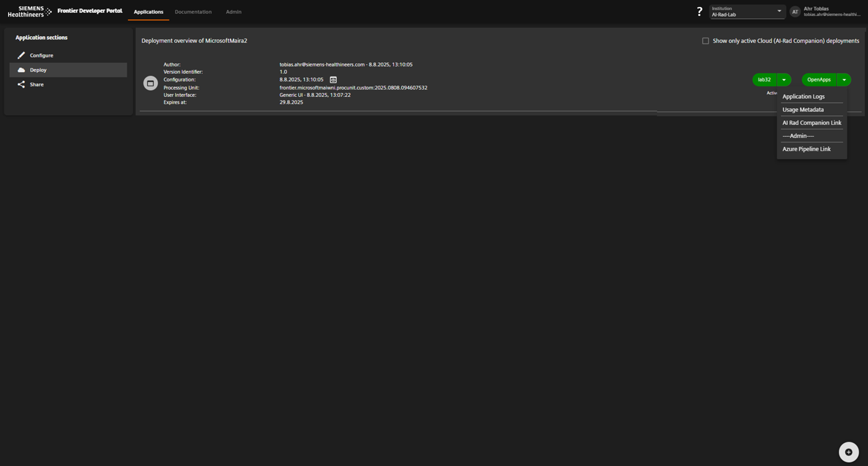Image resolution: width=868 pixels, height=466 pixels.
Task: Open the OpenApps dropdown arrow
Action: coord(844,80)
